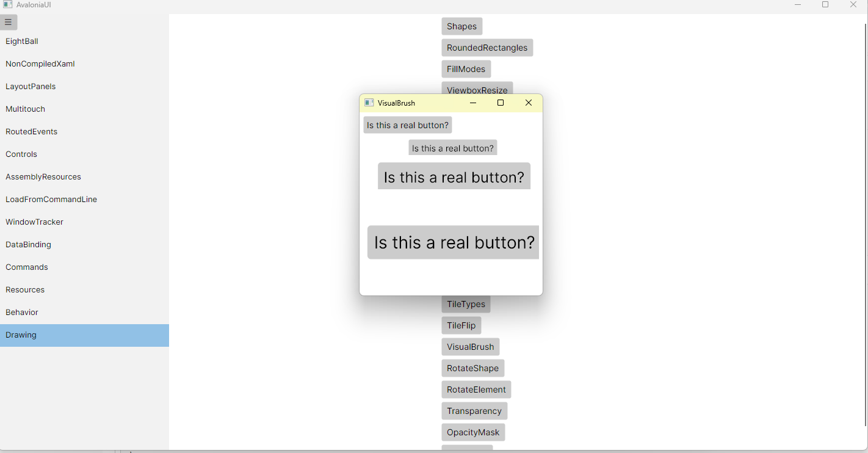This screenshot has width=868, height=453.
Task: Open the RotateShape demo
Action: point(473,368)
